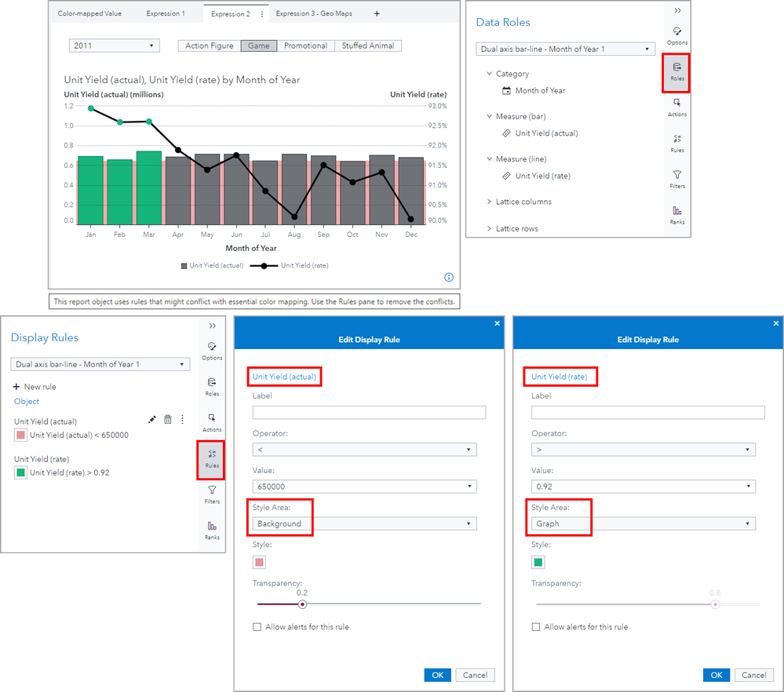Open the 2011 year dropdown

pos(114,46)
